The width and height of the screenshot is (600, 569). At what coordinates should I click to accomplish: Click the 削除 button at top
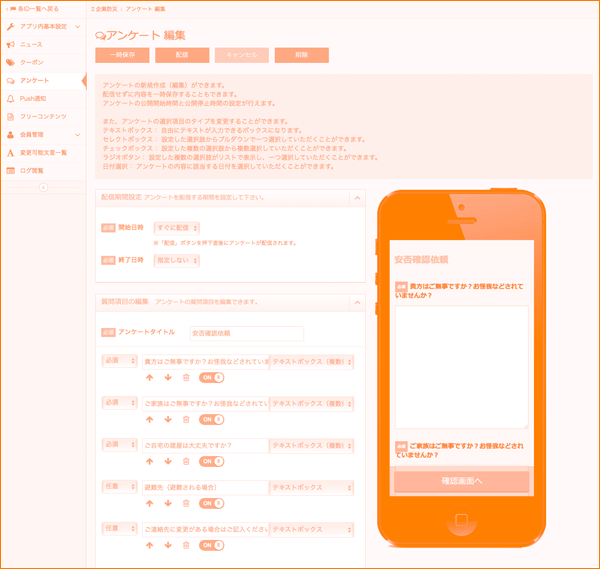coord(301,55)
